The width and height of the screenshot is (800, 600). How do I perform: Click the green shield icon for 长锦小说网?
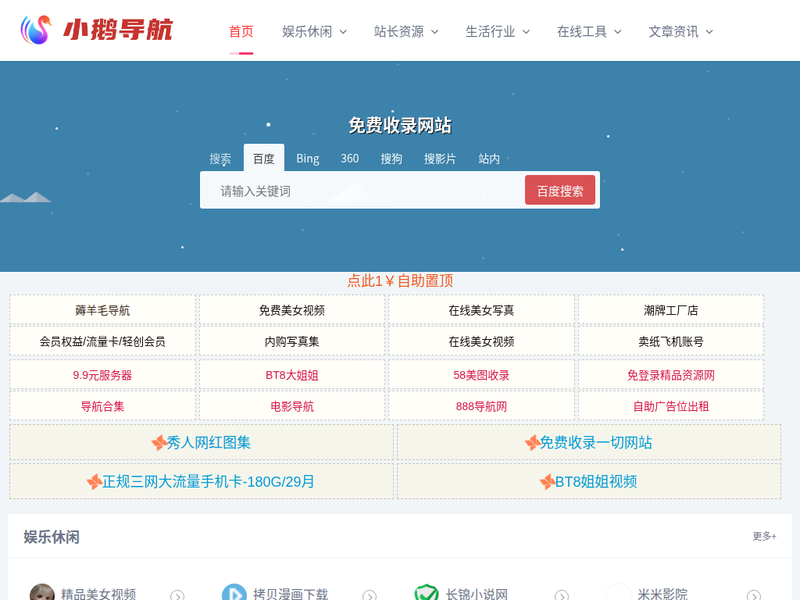tap(426, 593)
